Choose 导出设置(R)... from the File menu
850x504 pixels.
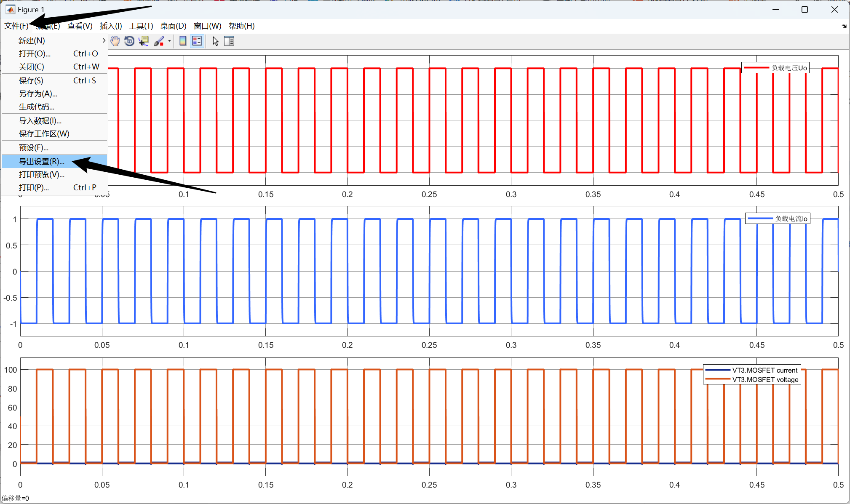(42, 161)
